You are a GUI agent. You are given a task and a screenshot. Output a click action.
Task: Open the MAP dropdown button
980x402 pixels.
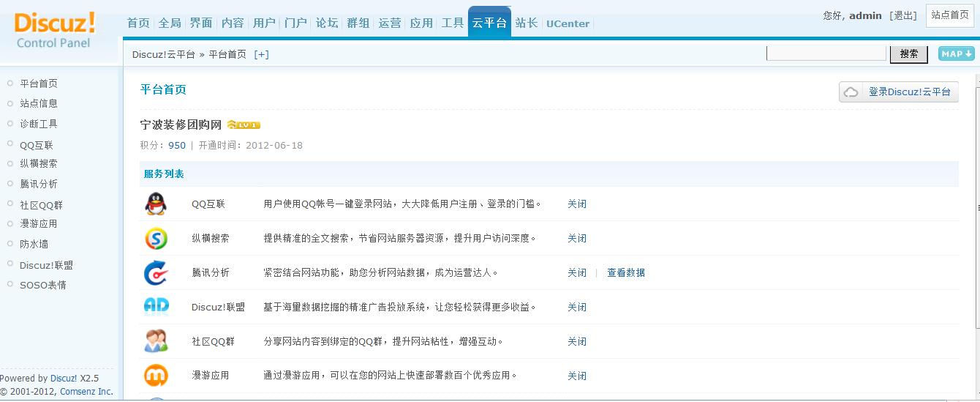(x=957, y=53)
